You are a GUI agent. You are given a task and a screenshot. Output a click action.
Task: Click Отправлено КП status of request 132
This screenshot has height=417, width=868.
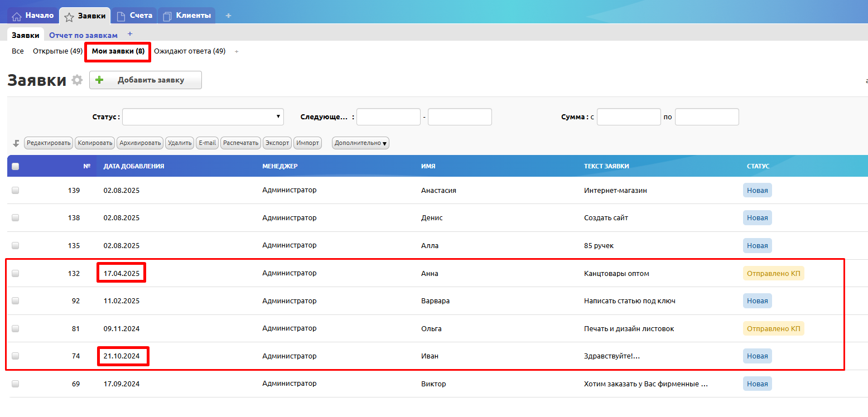coord(773,273)
